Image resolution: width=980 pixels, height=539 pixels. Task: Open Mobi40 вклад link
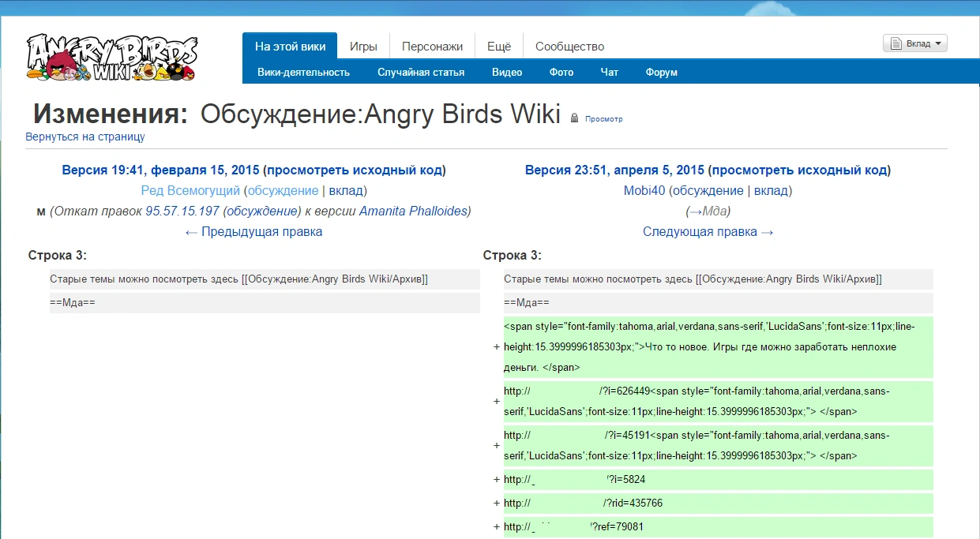tap(771, 190)
